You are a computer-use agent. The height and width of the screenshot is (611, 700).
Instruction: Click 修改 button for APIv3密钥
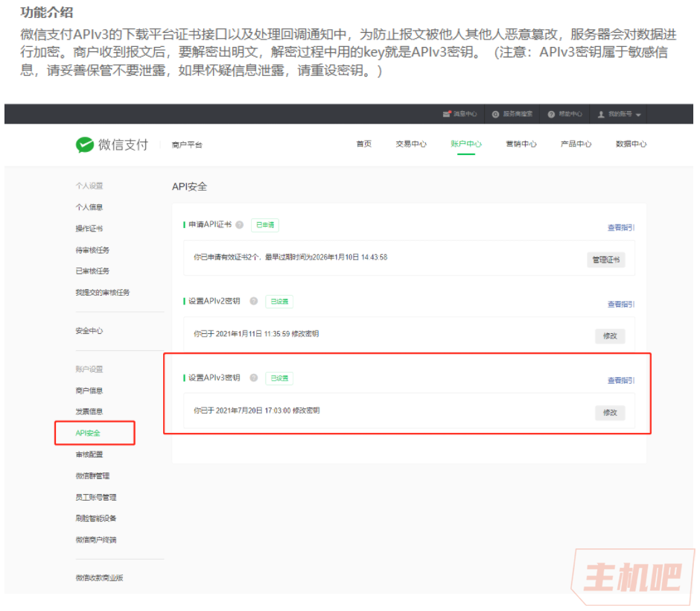[x=611, y=413]
